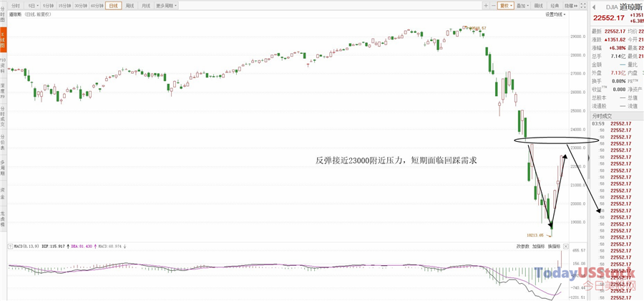This screenshot has width=644, height=301.
Task: Zoom in chart with plus icon
Action: click(486, 6)
